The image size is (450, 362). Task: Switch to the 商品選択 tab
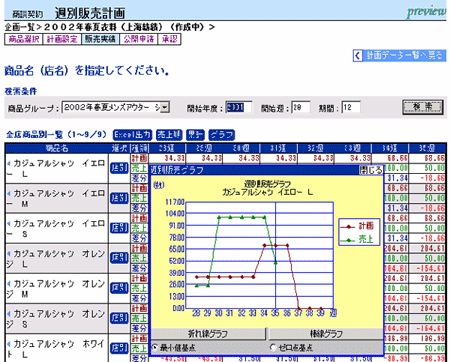coord(24,39)
